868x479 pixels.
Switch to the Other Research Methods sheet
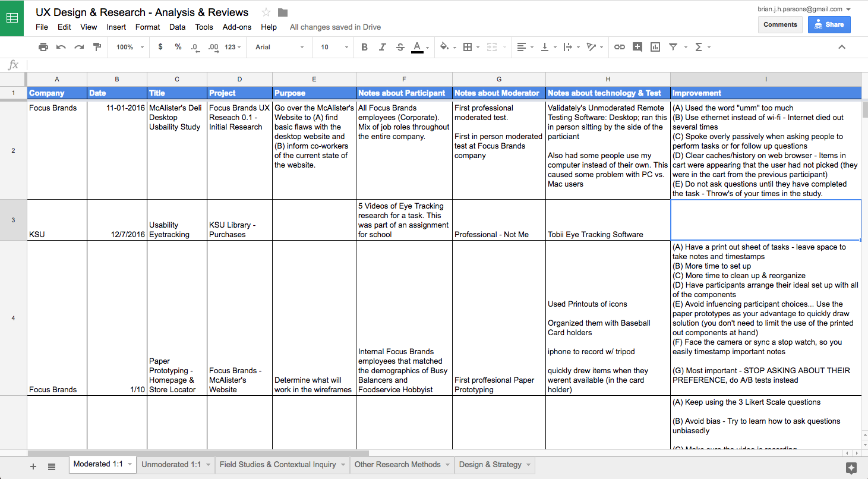click(x=397, y=465)
